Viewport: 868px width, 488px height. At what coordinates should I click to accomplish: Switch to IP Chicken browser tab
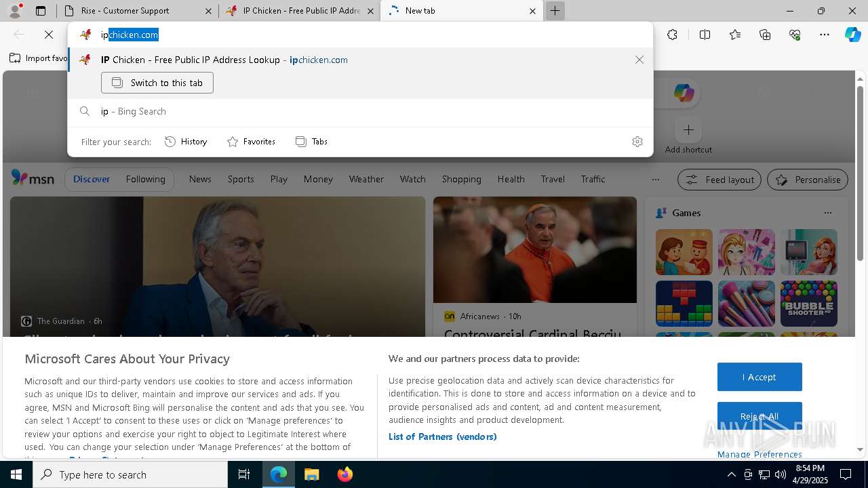pos(300,11)
